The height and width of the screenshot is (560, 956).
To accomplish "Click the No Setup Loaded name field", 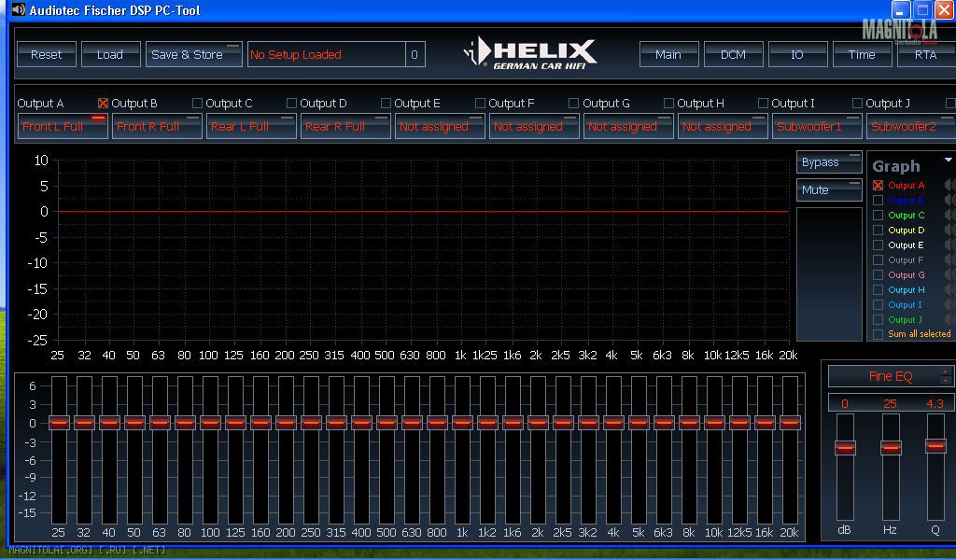I will coord(325,54).
